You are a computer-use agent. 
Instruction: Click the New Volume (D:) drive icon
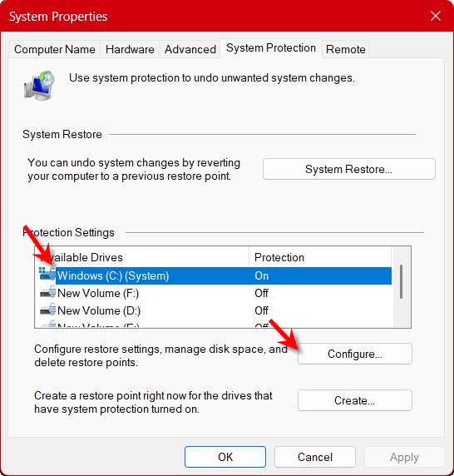click(48, 310)
